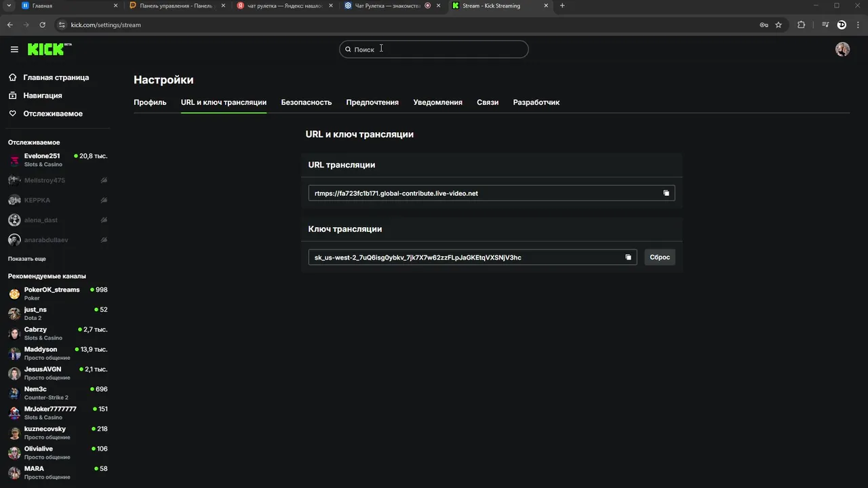
Task: Open the password key icon in address bar
Action: (764, 24)
